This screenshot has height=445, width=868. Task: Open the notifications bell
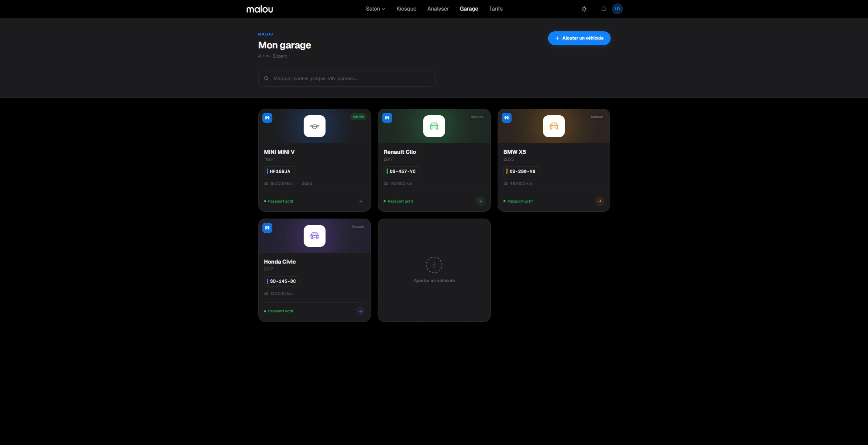coord(604,9)
